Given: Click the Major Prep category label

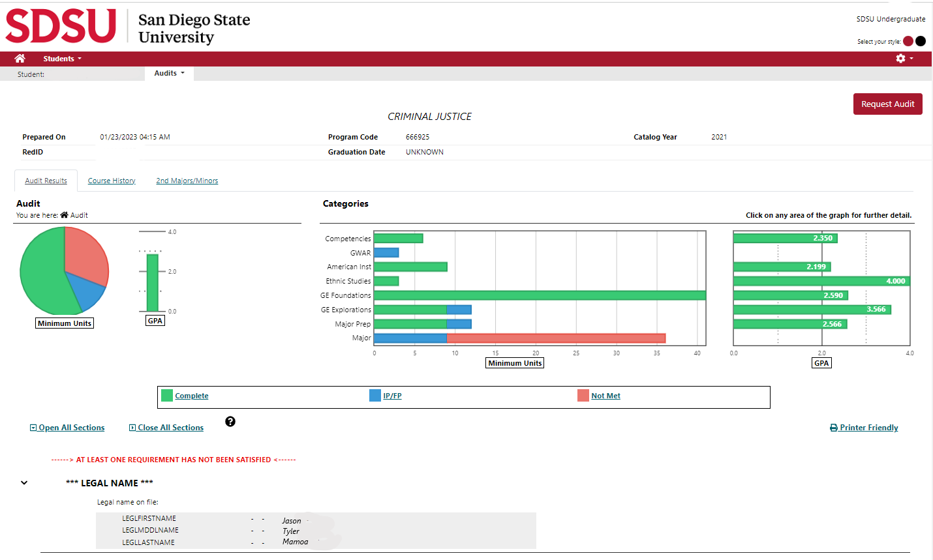Looking at the screenshot, I should 353,324.
